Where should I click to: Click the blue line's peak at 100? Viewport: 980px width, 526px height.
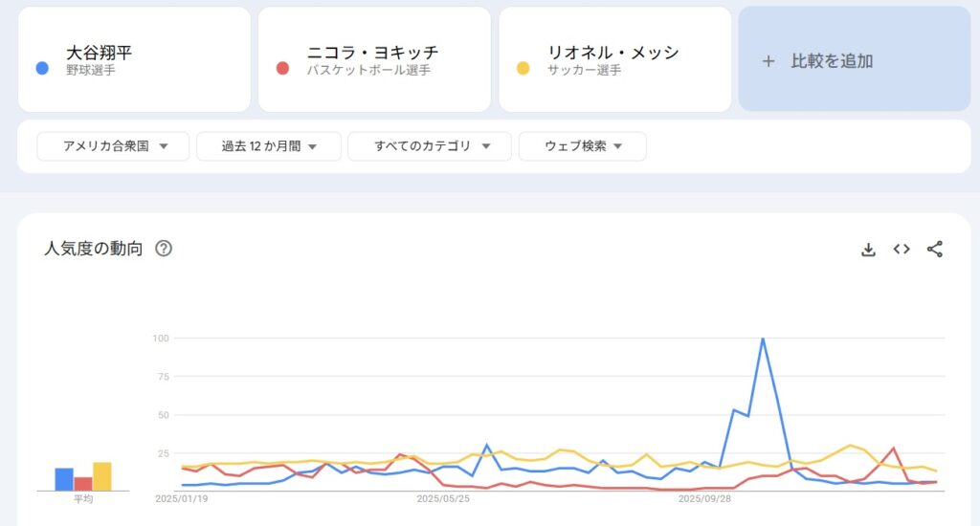click(x=763, y=339)
